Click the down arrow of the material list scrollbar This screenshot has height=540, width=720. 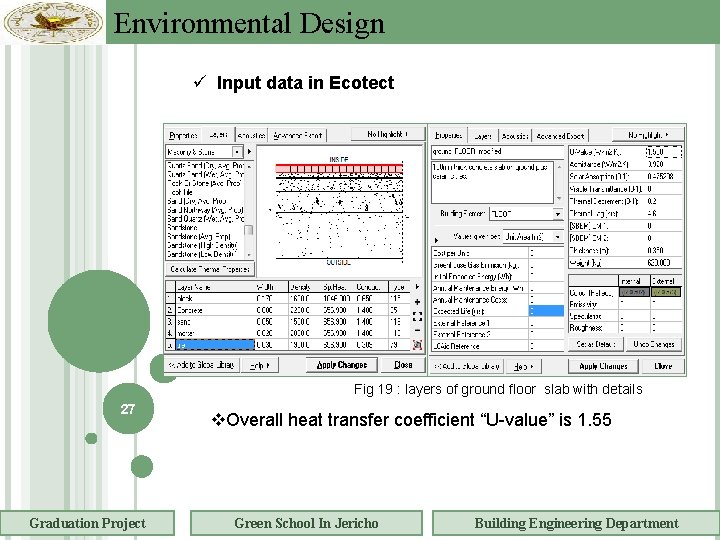click(x=249, y=255)
